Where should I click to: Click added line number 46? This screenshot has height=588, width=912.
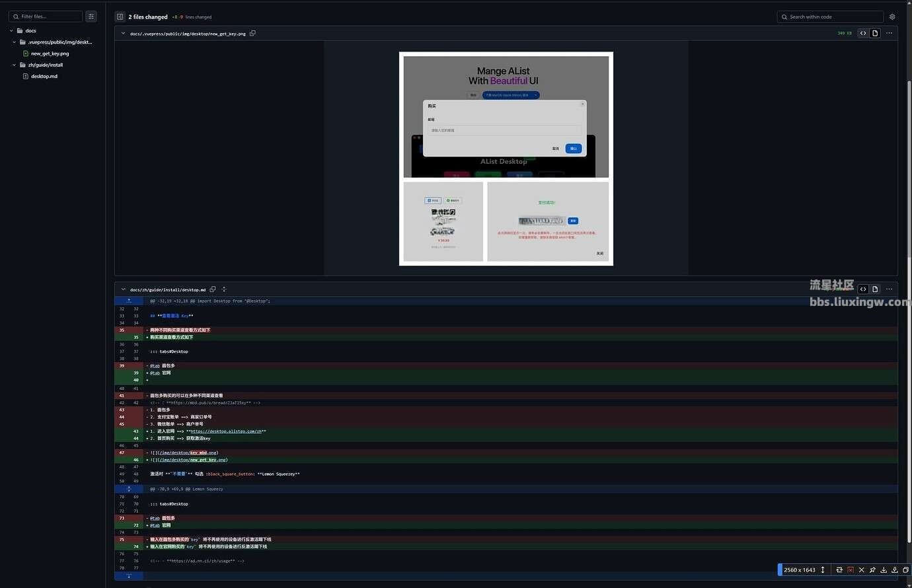136,460
